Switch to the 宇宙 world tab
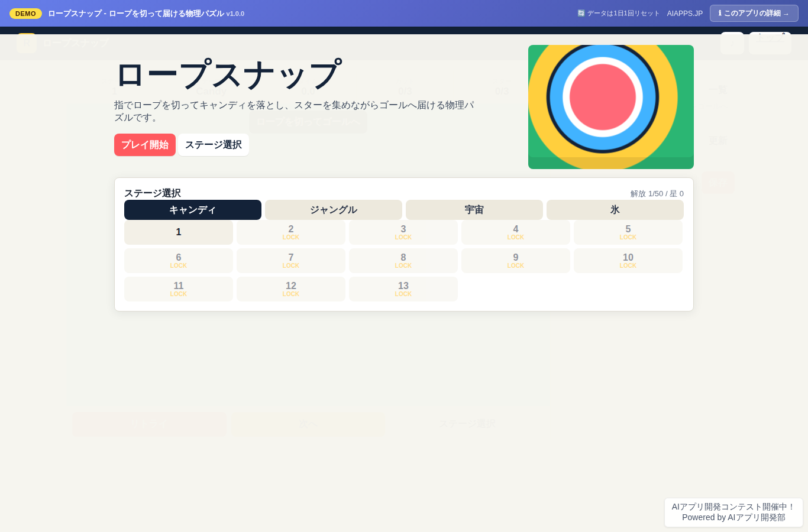Screen dimensions: 808x532 pyautogui.click(x=474, y=210)
